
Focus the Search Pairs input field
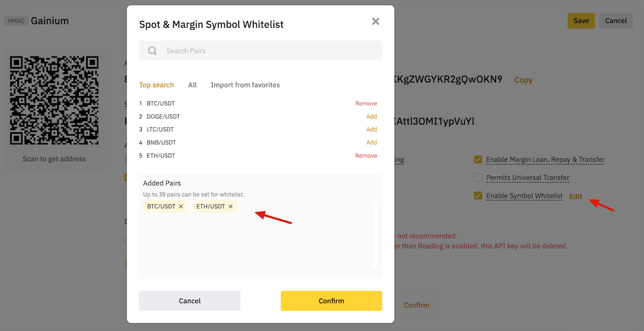tap(268, 51)
